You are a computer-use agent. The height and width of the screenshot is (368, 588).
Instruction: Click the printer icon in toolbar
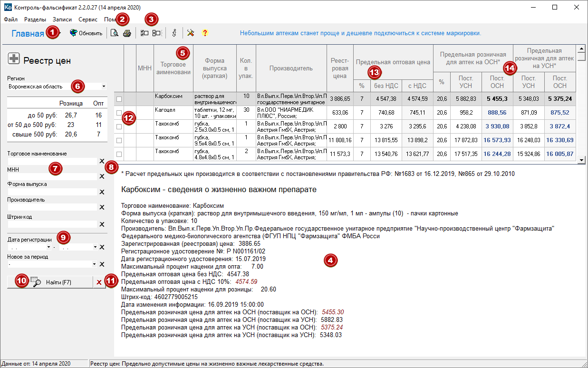tap(127, 33)
